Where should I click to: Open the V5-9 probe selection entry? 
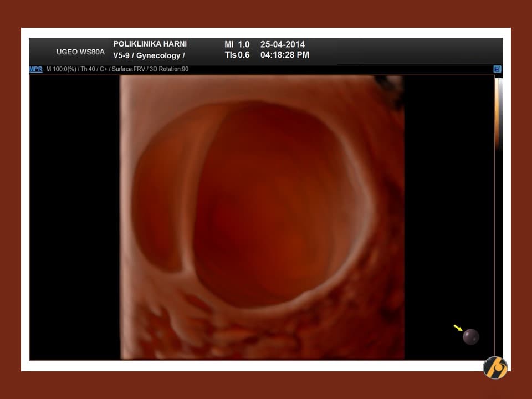coord(122,55)
